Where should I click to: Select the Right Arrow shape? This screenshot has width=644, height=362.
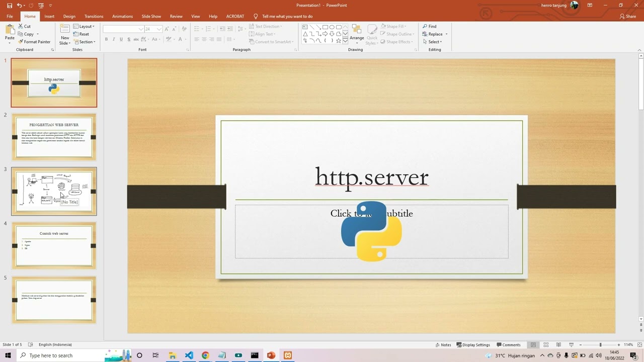[325, 34]
